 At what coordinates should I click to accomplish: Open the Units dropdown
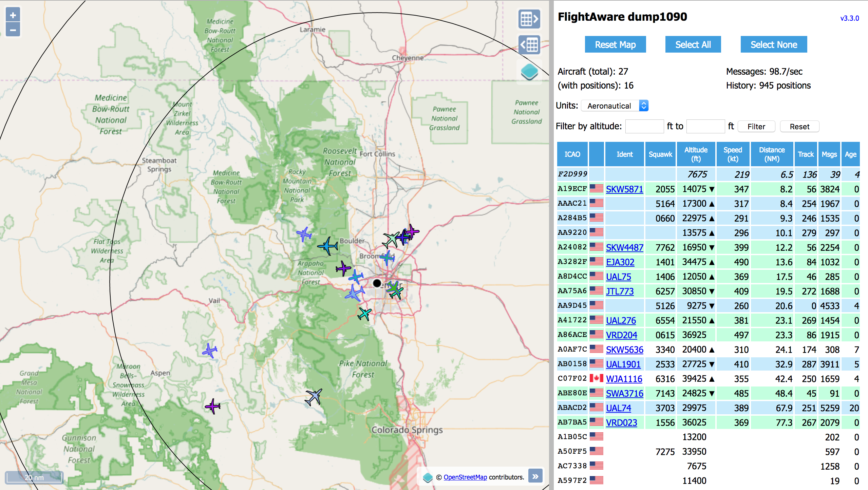615,106
